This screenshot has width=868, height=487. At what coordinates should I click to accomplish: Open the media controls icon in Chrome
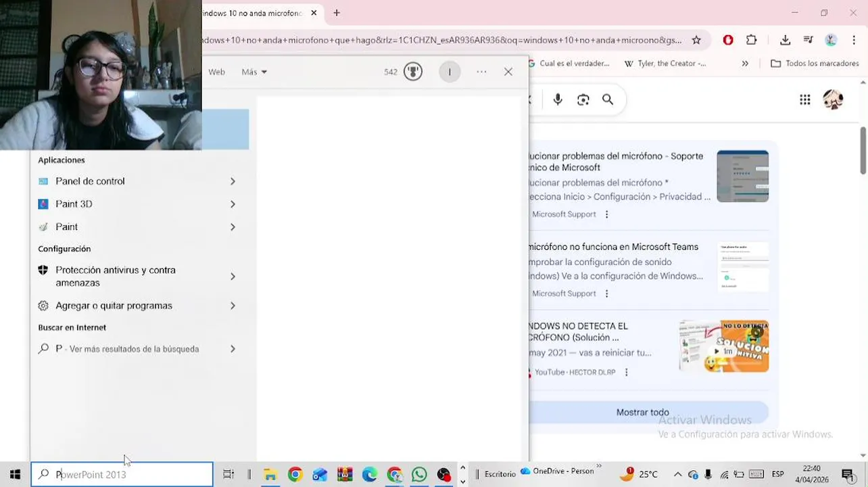[808, 40]
